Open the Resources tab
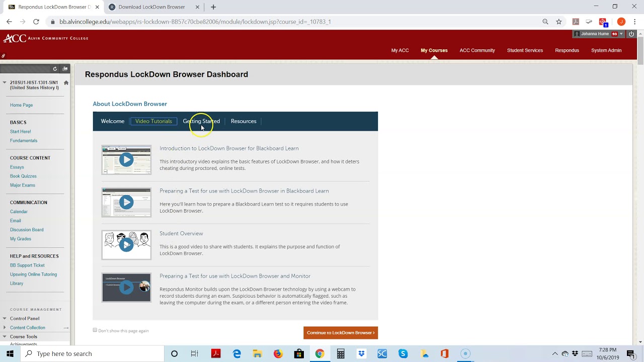Image resolution: width=644 pixels, height=362 pixels. point(244,121)
